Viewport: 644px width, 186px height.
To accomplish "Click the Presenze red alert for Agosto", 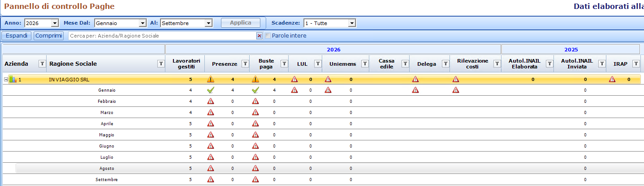I will (x=211, y=168).
